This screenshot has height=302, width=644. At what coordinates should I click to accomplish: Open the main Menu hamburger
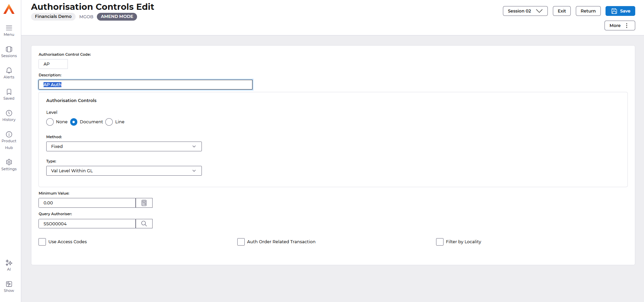click(x=9, y=28)
